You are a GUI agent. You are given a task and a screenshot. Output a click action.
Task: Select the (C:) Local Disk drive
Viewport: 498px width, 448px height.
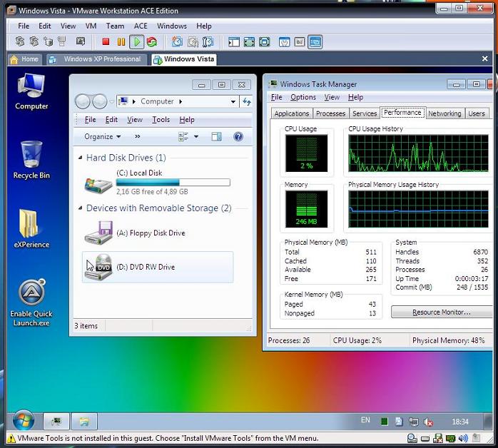pos(158,182)
